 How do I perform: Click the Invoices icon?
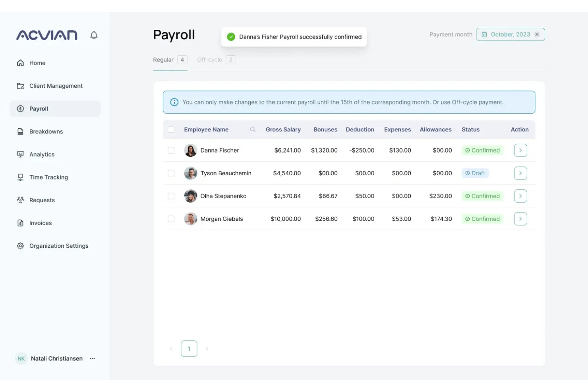coord(20,223)
